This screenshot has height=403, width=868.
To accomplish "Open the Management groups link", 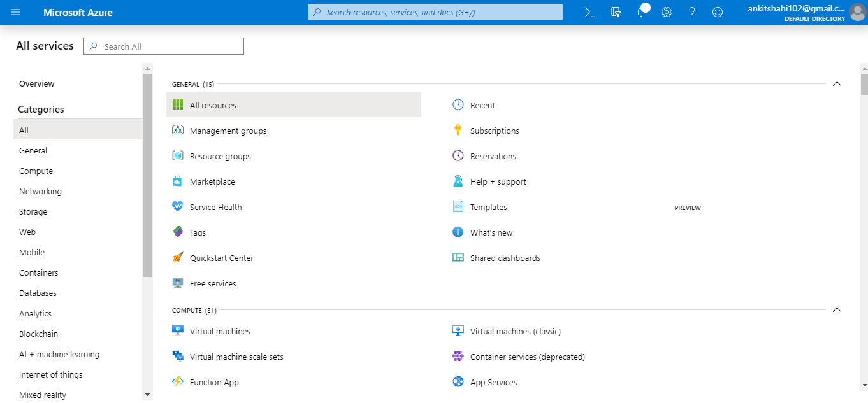I will pos(228,131).
